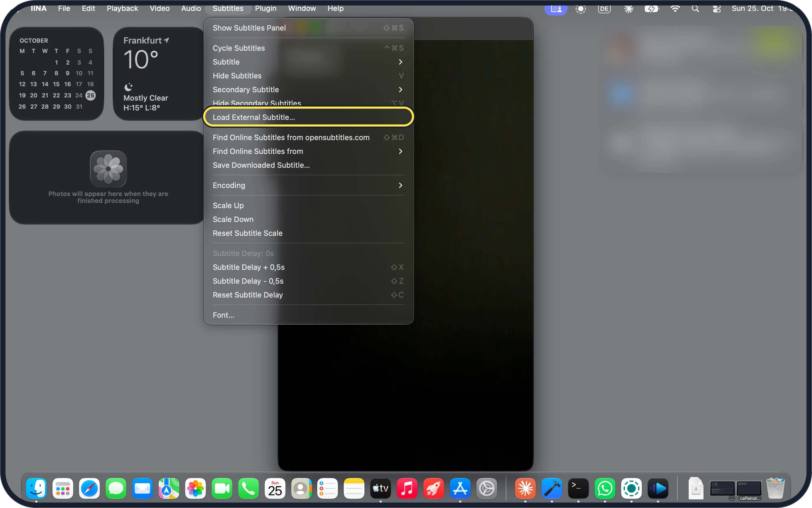Expand the Subtitle submenu
The height and width of the screenshot is (508, 812).
pyautogui.click(x=309, y=62)
